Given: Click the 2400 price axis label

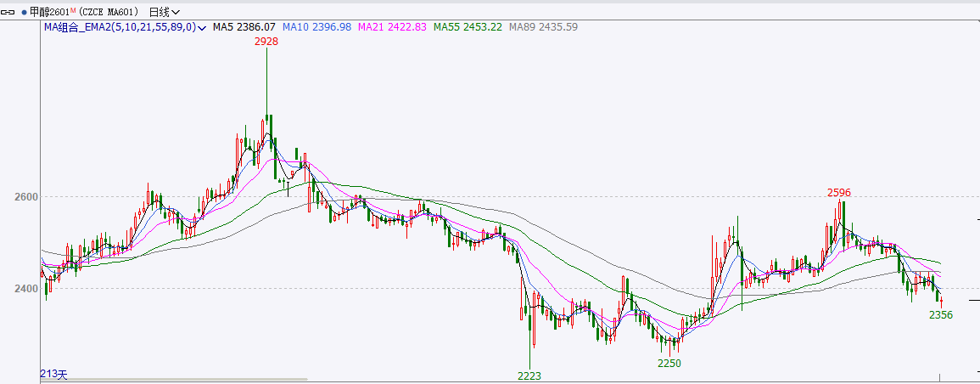Looking at the screenshot, I should click(x=25, y=288).
